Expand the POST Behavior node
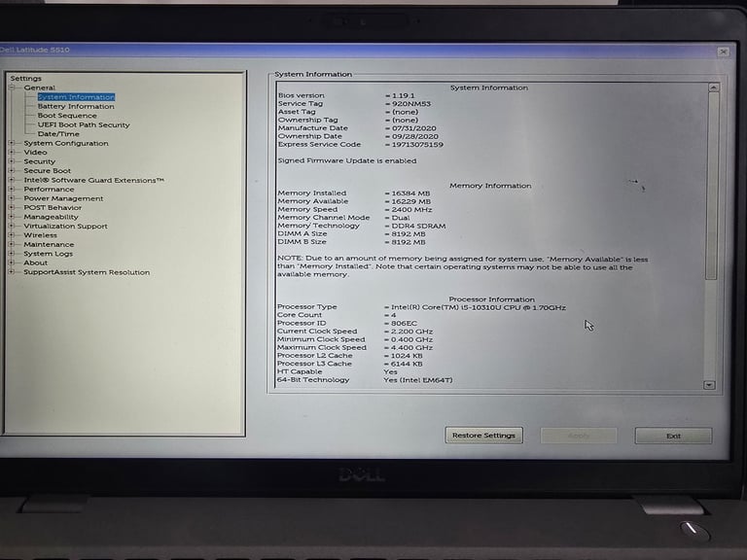 12,208
